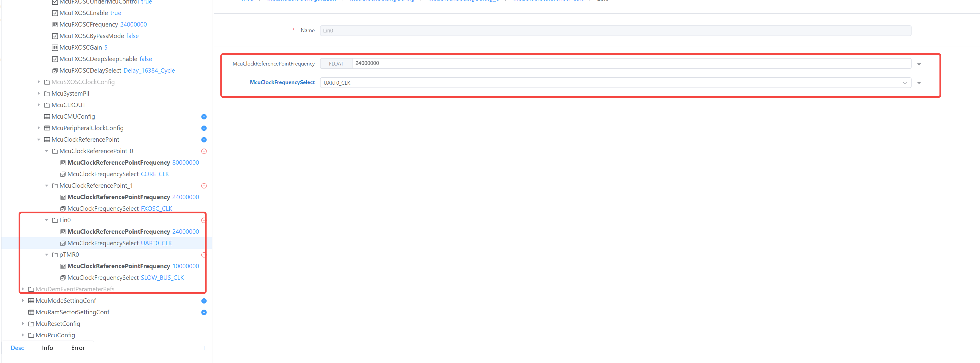Expand the McuSXOSCClockConfig tree node
The height and width of the screenshot is (363, 980).
pos(39,82)
